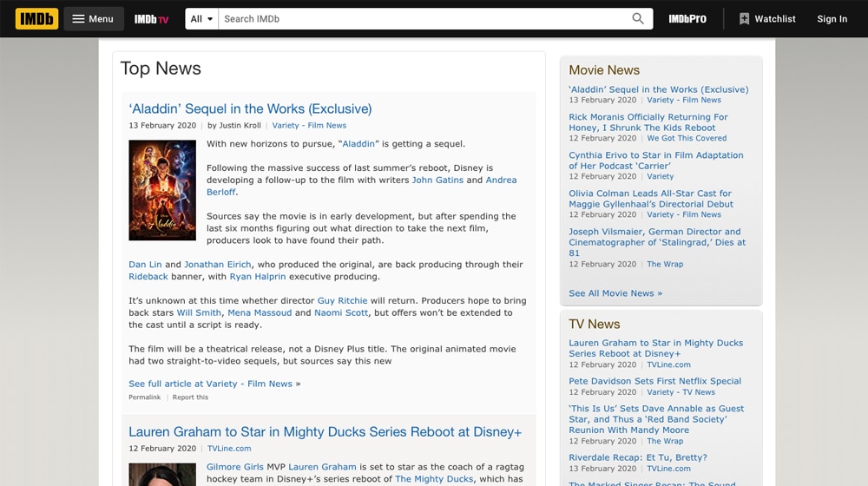
Task: Open sidebar Lauren Graham Mighty Ducks story
Action: click(656, 348)
